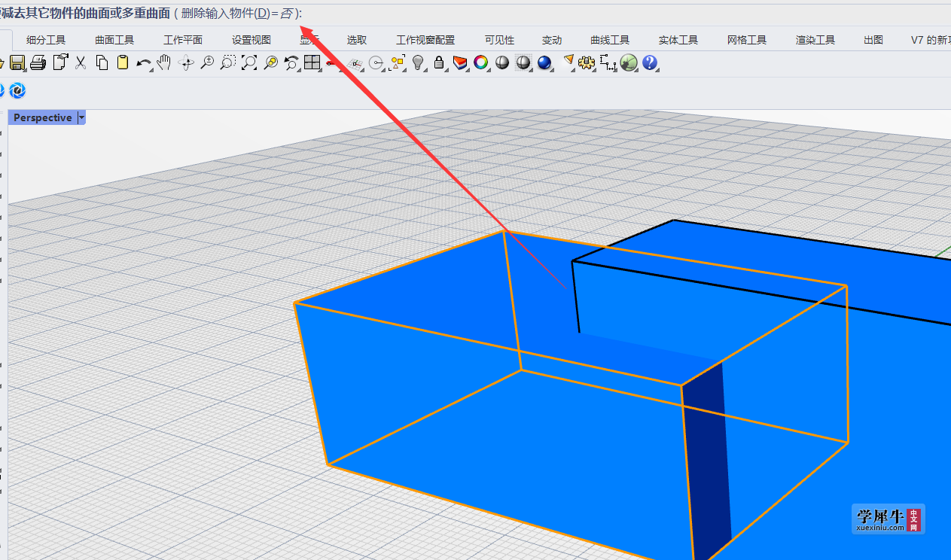The height and width of the screenshot is (560, 951).
Task: Switch to the 可见性 tab
Action: 499,40
